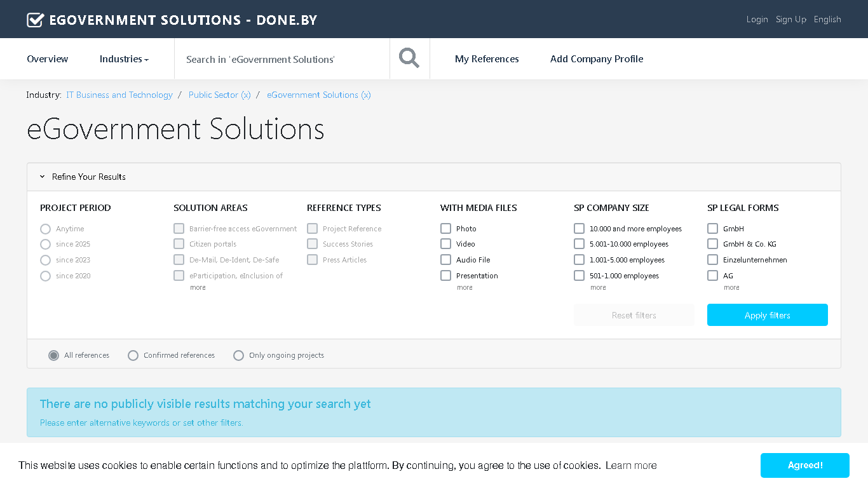This screenshot has height=488, width=868.
Task: Open the Industries dropdown menu
Action: (x=124, y=59)
